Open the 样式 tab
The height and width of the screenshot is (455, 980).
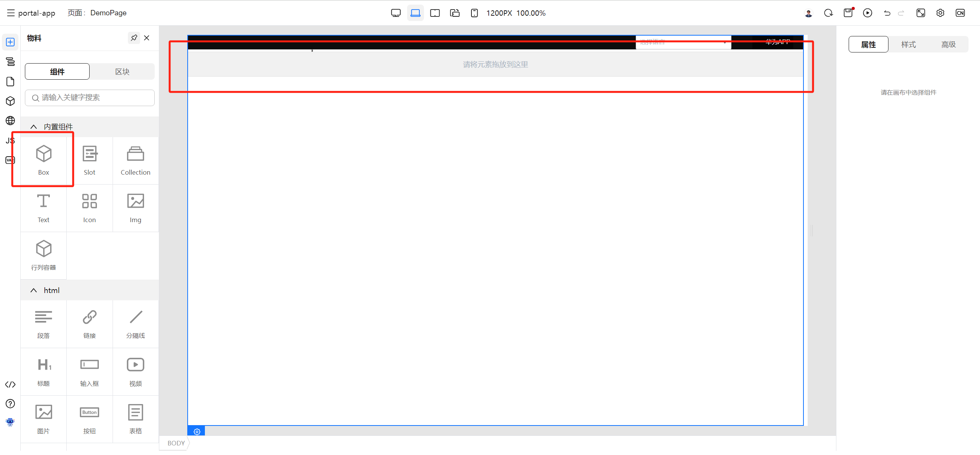[x=908, y=44]
